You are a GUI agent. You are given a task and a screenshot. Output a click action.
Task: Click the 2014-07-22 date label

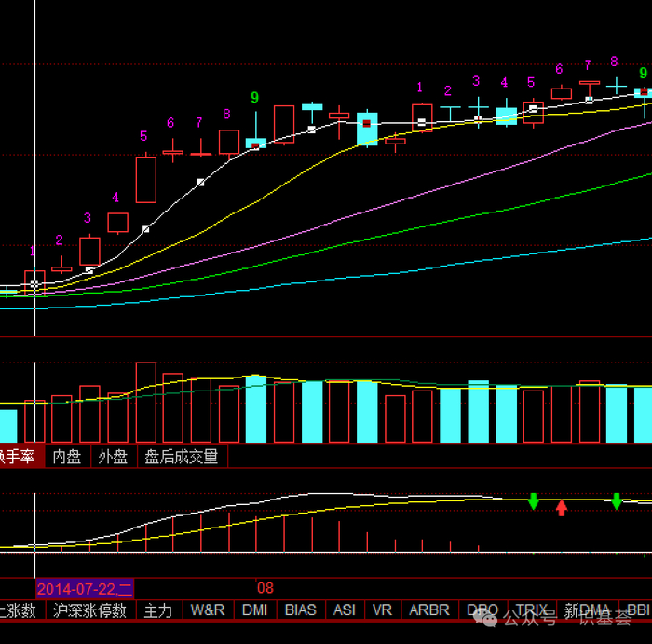pos(85,589)
